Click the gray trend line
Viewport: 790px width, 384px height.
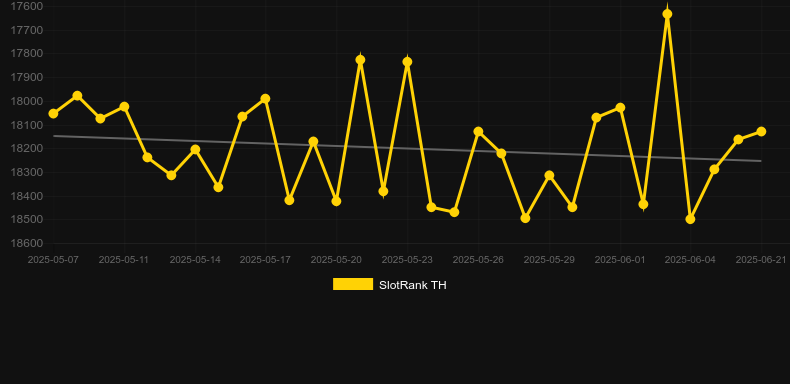click(x=407, y=148)
